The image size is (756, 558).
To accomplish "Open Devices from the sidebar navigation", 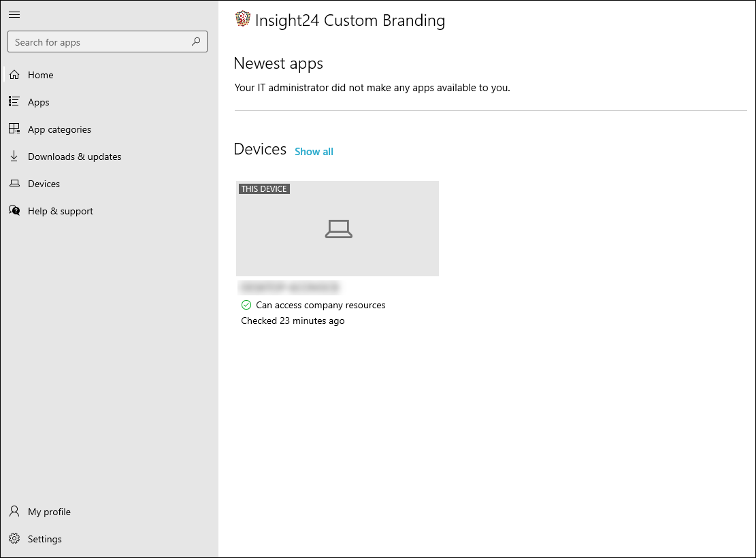I will (x=44, y=184).
